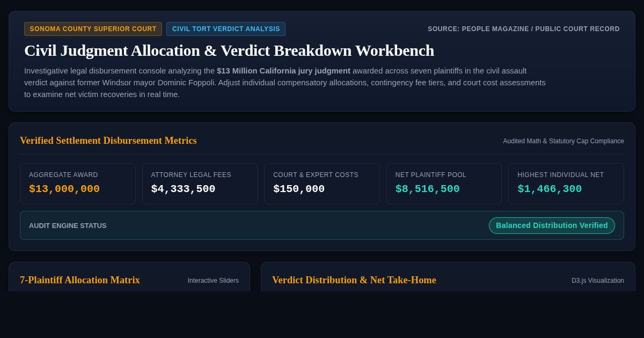Click Audited Math & Statutory Cap Compliance label
Viewport: 644px width, 338px height.
pos(563,141)
